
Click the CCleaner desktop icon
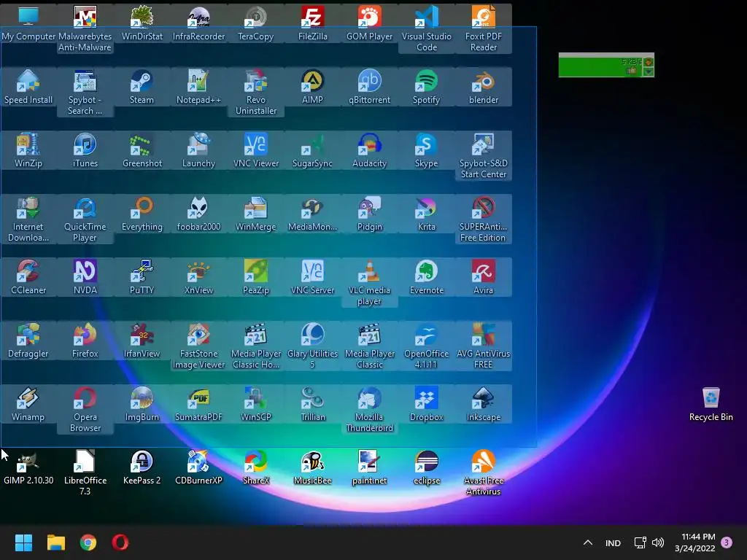coord(28,277)
